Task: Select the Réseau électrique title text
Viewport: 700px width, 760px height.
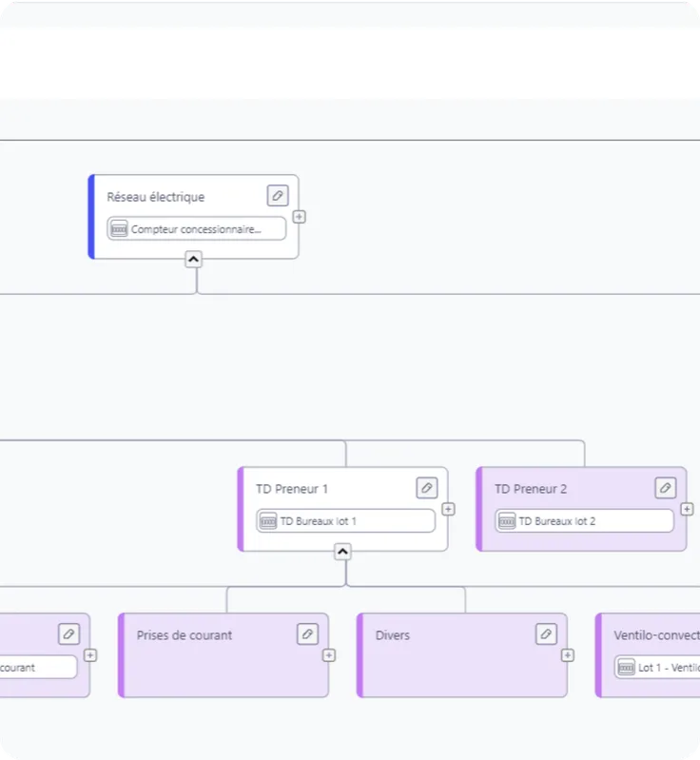Action: pyautogui.click(x=156, y=197)
